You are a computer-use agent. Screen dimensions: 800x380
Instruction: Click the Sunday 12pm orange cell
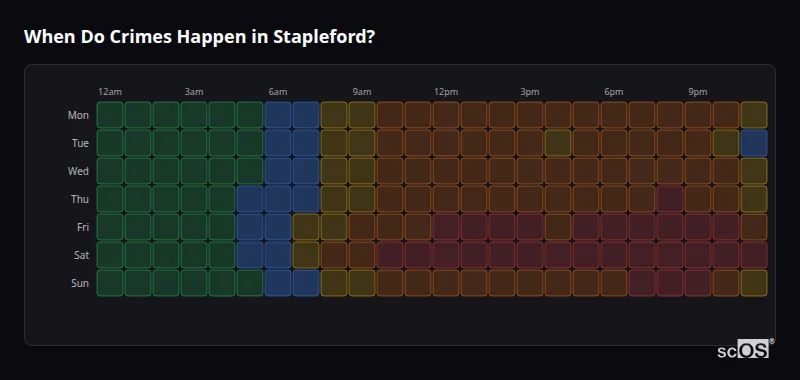446,283
